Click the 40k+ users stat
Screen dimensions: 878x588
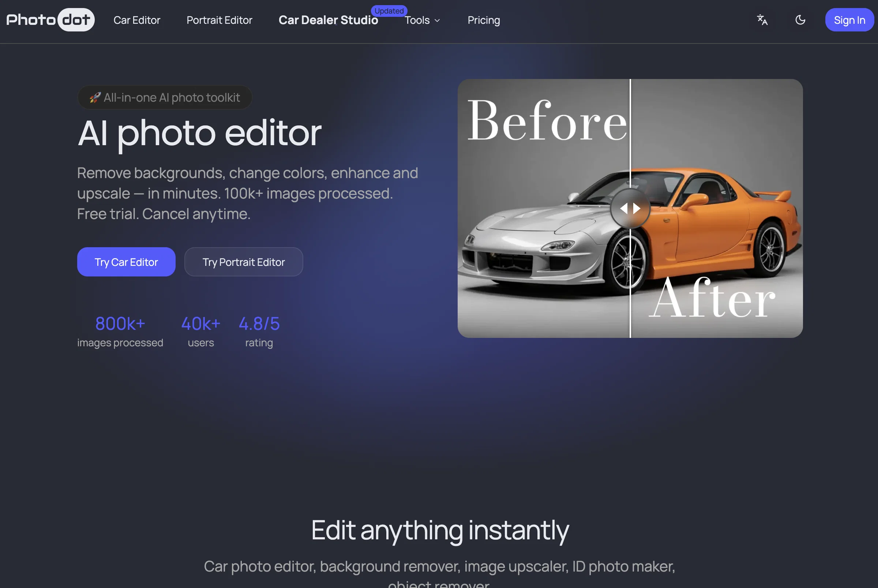(200, 332)
